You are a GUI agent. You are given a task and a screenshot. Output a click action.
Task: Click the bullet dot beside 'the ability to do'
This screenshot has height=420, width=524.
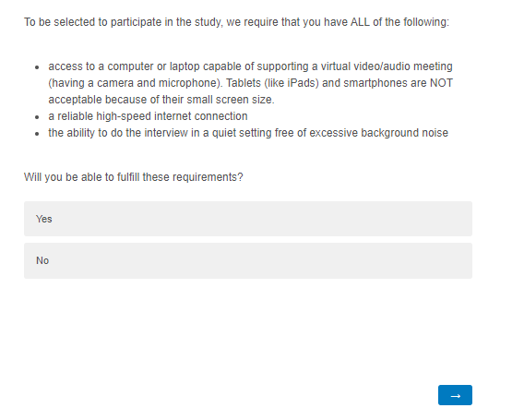tap(37, 134)
